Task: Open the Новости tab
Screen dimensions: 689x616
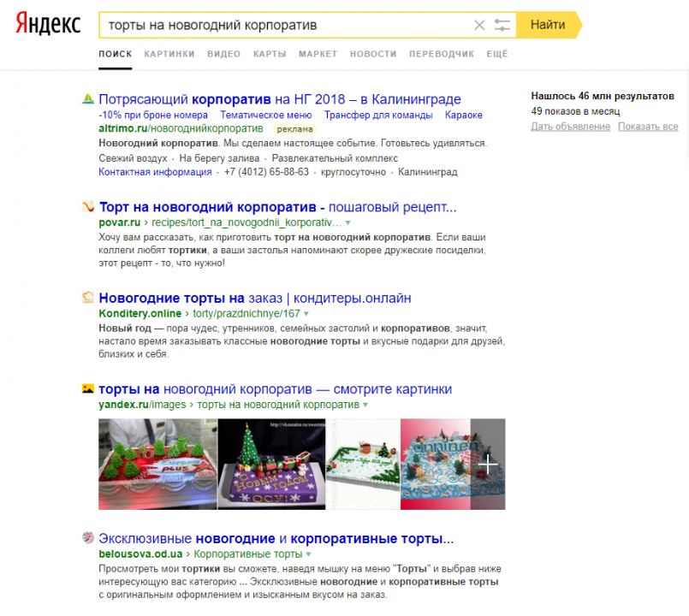Action: tap(373, 54)
